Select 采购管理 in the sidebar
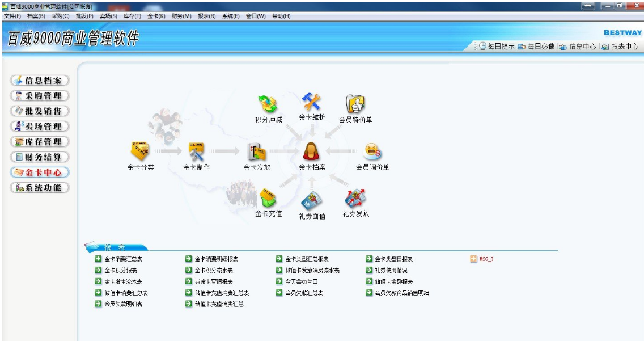This screenshot has width=644, height=341. [x=40, y=96]
